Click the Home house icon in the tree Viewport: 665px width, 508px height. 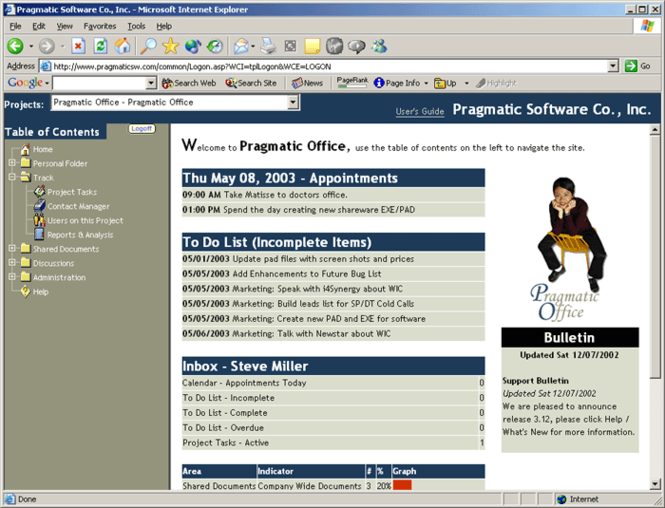click(x=25, y=149)
